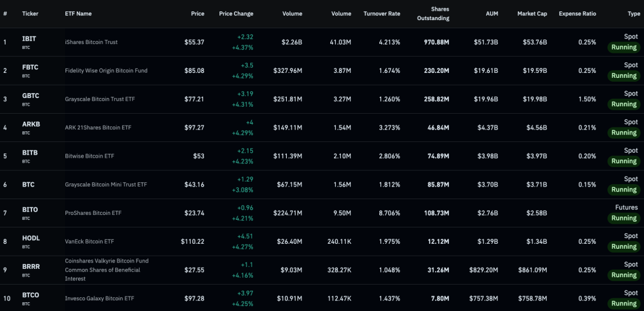Sort by Expense Ratio header

pyautogui.click(x=577, y=14)
